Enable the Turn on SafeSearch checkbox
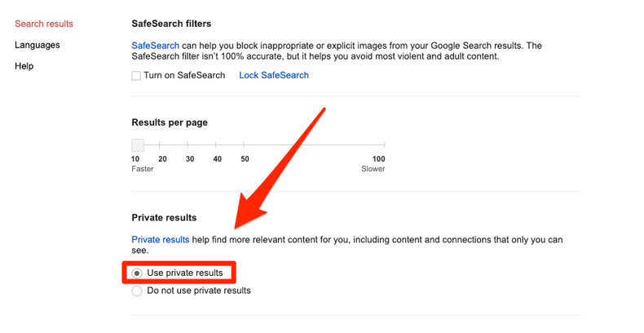Viewport: 644px width, 333px height. (136, 76)
